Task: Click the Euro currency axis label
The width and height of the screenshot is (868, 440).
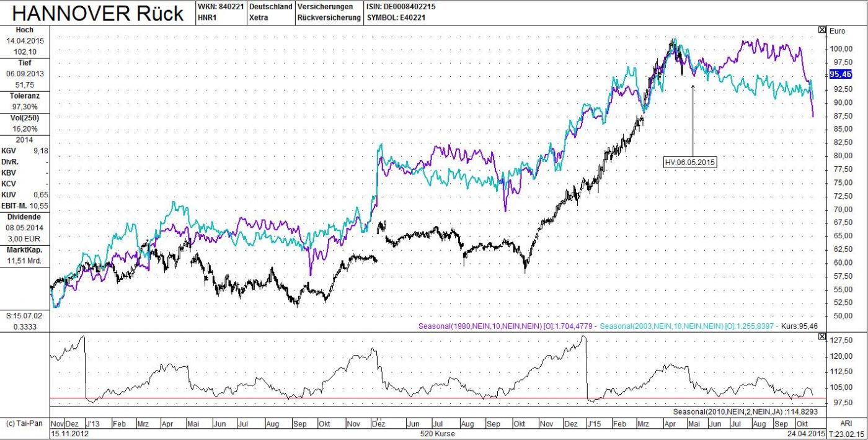Action: 838,30
